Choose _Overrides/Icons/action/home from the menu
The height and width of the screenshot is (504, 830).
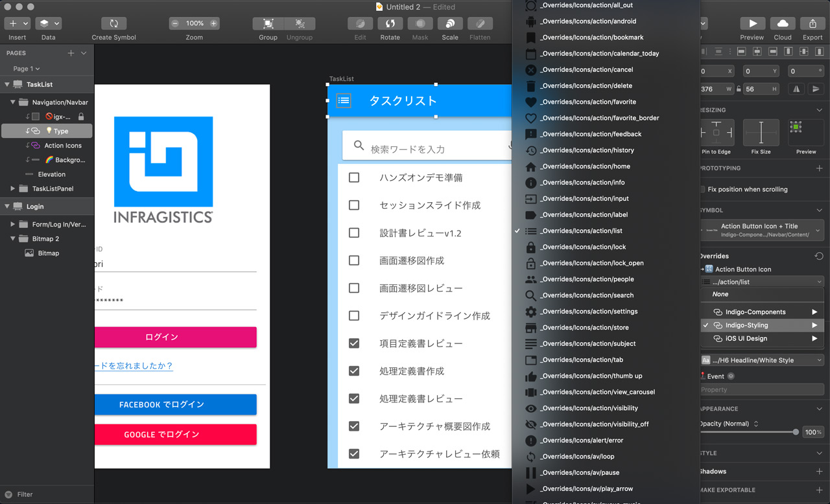click(x=584, y=166)
